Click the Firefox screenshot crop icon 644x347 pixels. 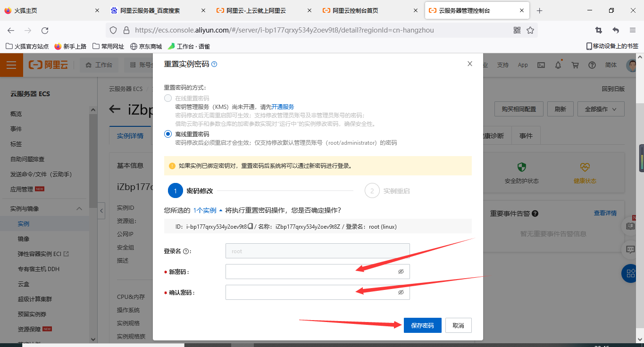click(x=599, y=30)
